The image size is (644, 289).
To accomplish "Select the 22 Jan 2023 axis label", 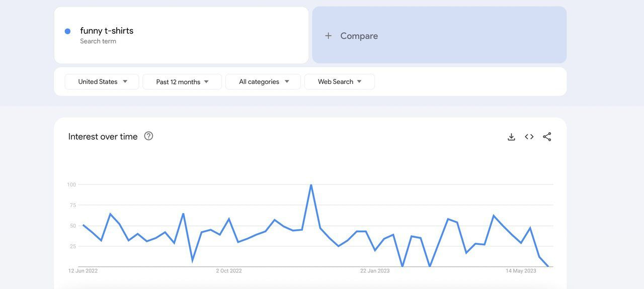I will (x=375, y=271).
